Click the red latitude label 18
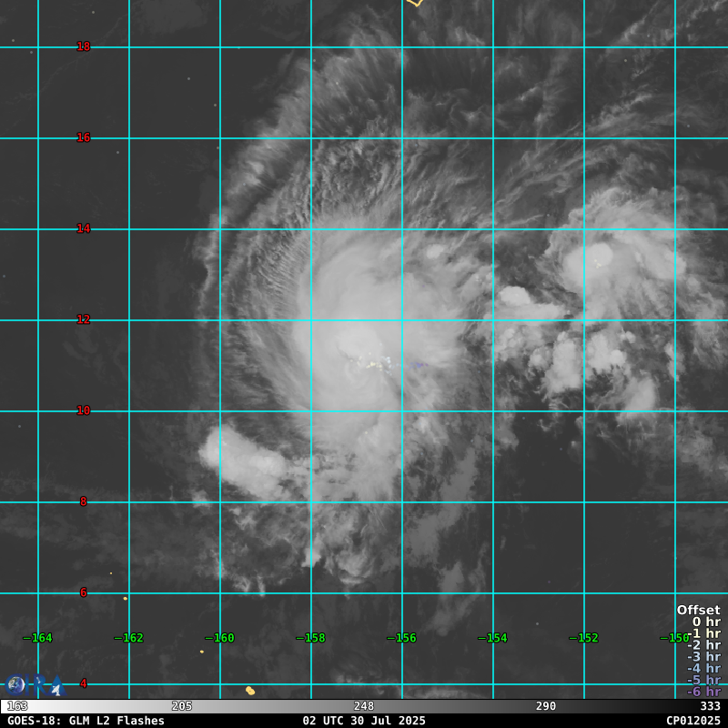728x728 pixels. (x=84, y=46)
